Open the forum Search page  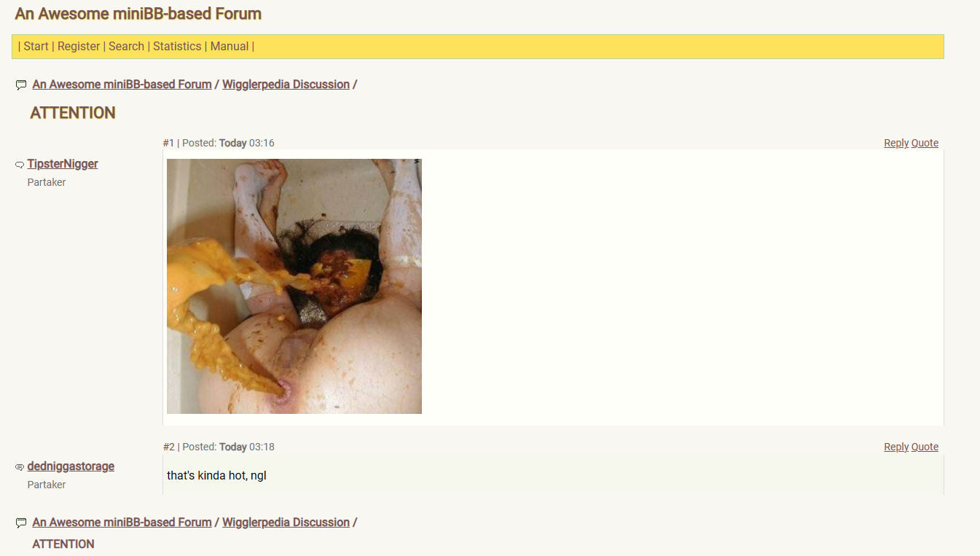click(126, 46)
